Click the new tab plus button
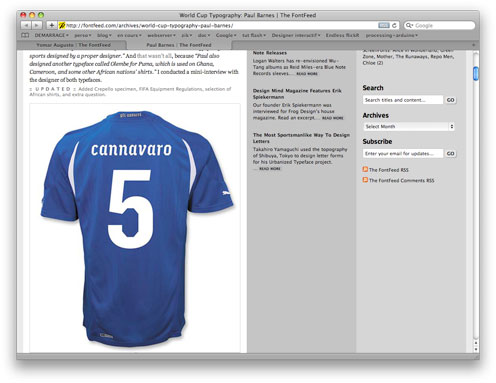The image size is (496, 383). [473, 45]
